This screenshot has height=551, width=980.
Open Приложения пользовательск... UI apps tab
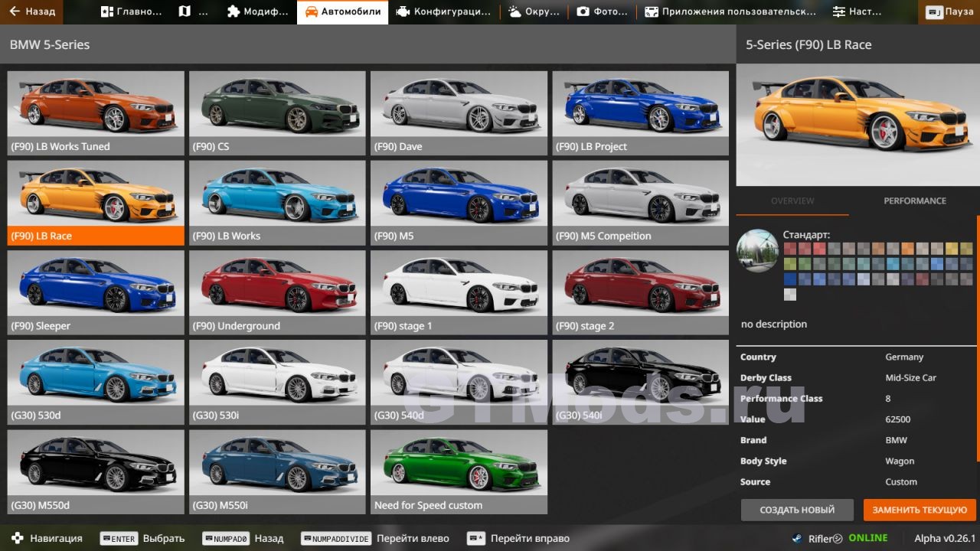730,11
